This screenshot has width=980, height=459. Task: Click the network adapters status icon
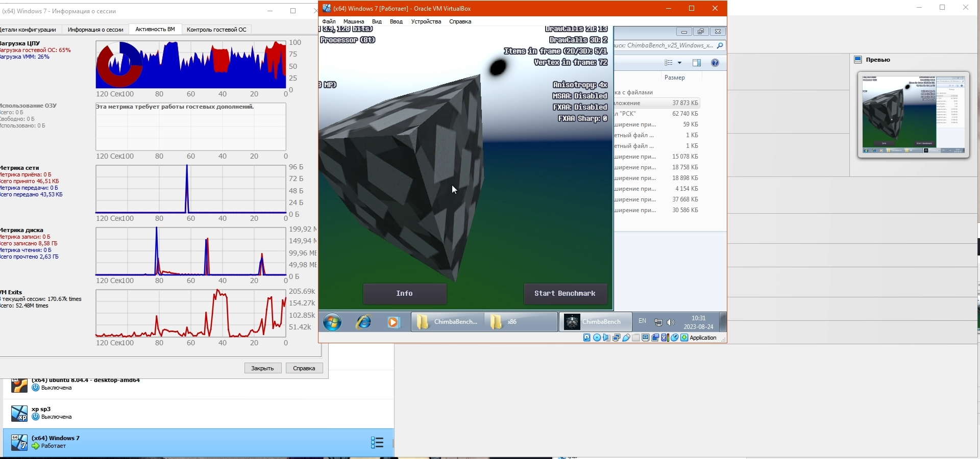(616, 338)
